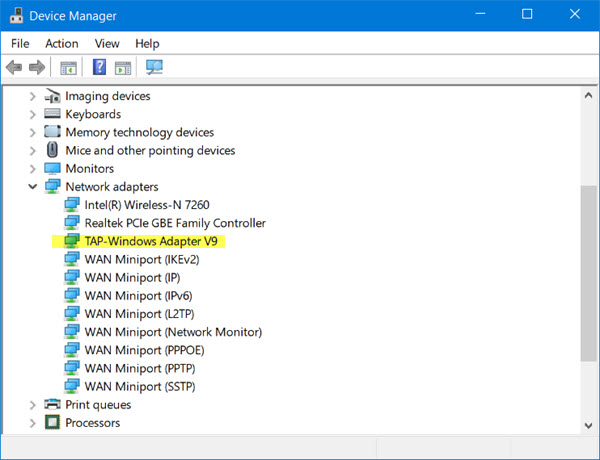Click the scrollbar down arrow

click(x=589, y=425)
